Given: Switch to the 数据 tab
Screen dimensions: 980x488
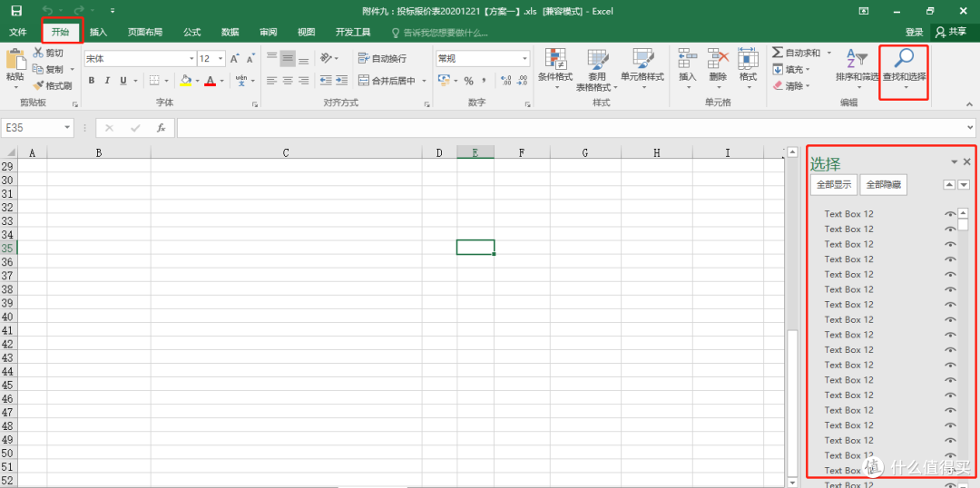Looking at the screenshot, I should [x=230, y=32].
